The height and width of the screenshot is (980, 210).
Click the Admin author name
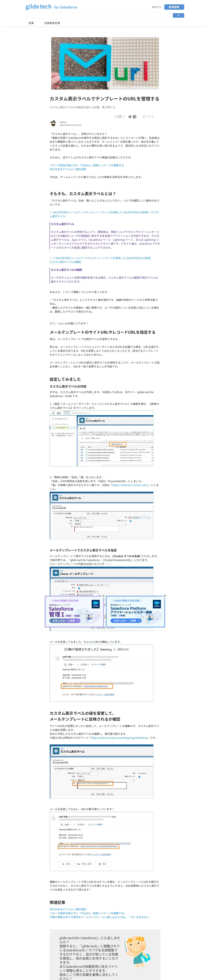pos(63,122)
